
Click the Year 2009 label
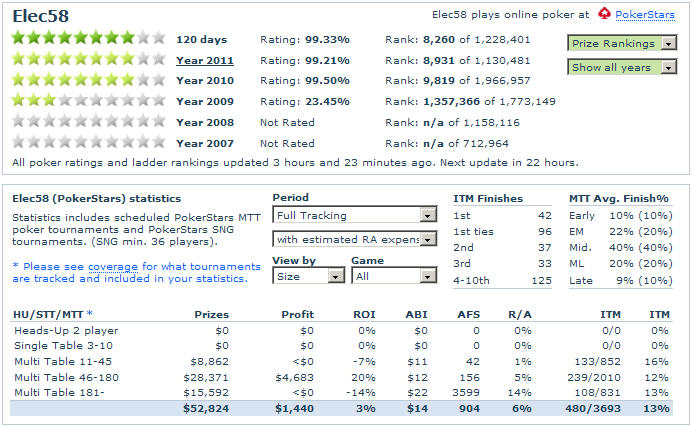[205, 101]
